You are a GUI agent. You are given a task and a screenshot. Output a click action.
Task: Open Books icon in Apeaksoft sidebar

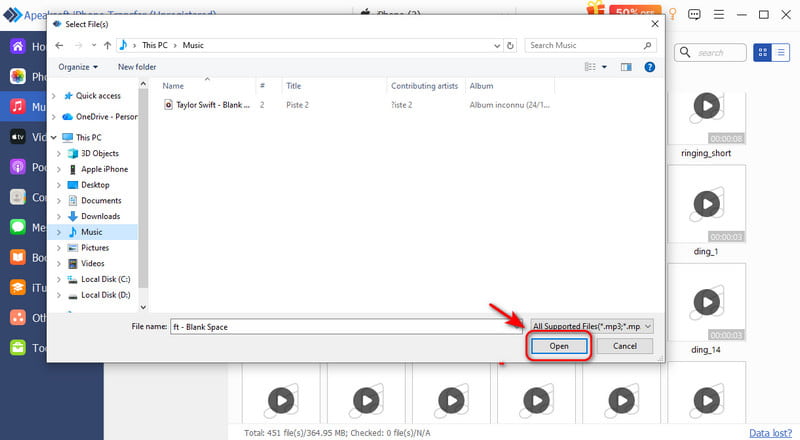click(18, 257)
